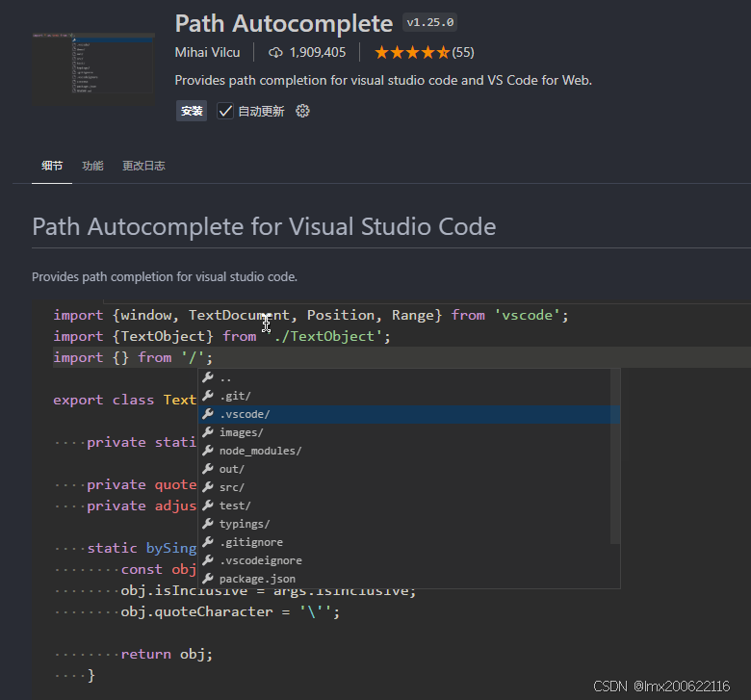Image resolution: width=751 pixels, height=700 pixels.
Task: Click wrench icon beside .vscodeignore
Action: tap(208, 559)
